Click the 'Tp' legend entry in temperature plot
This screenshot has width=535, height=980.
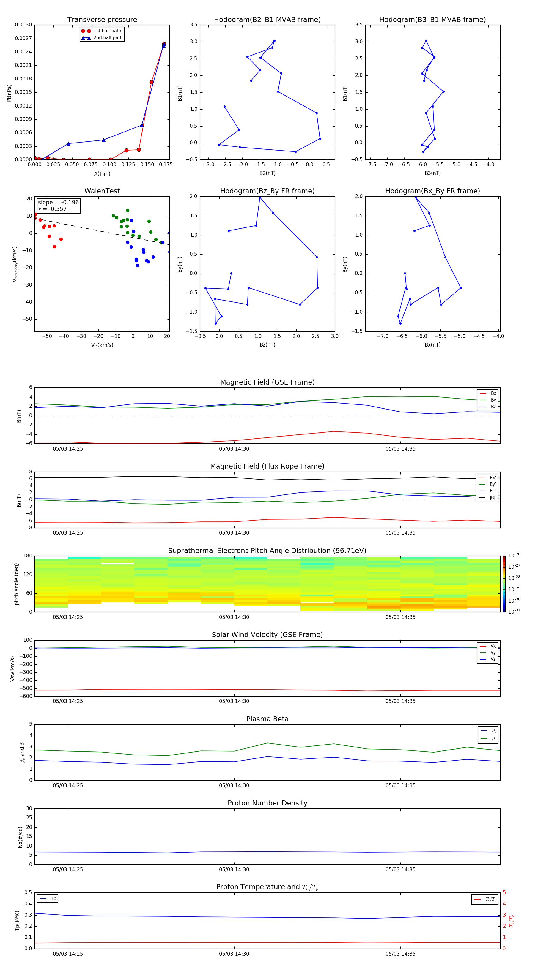[48, 899]
